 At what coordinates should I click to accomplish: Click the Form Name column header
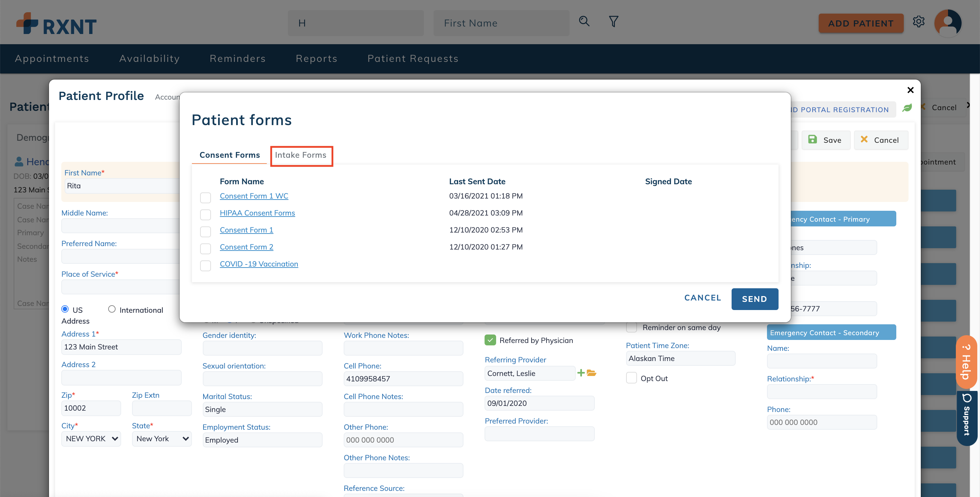point(242,181)
